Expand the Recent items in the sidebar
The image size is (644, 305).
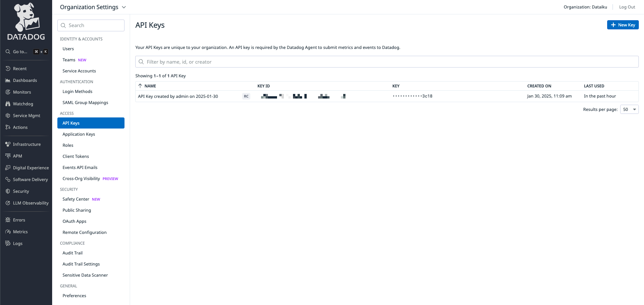19,69
